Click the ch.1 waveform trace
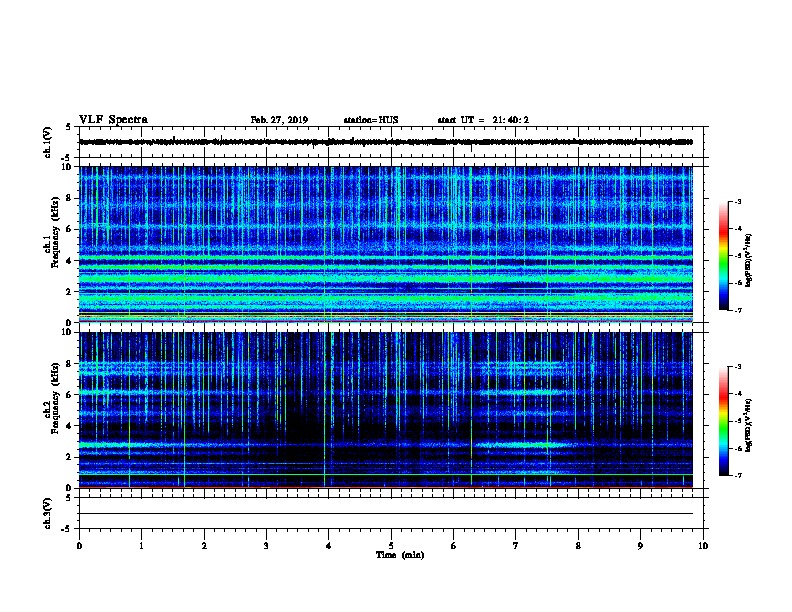This screenshot has height=612, width=792. (x=386, y=142)
